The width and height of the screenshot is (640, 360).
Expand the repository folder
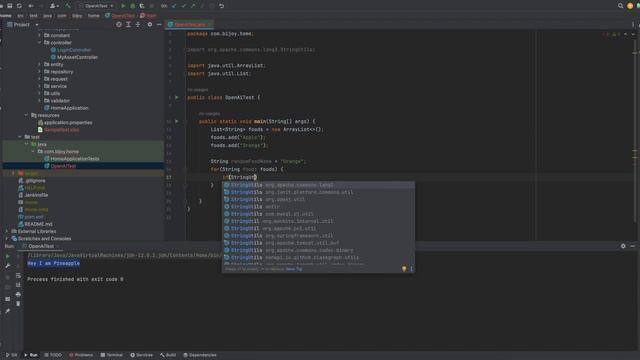(x=40, y=72)
